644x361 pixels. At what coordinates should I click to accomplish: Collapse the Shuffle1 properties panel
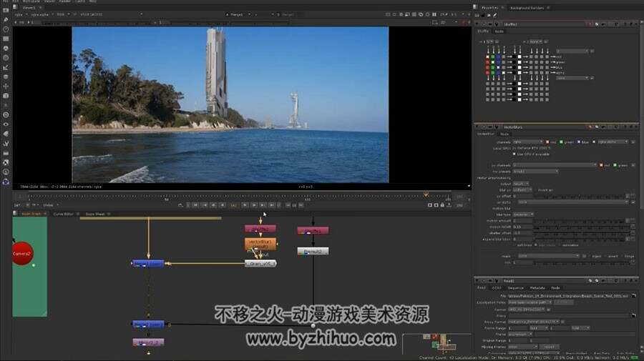(x=477, y=24)
